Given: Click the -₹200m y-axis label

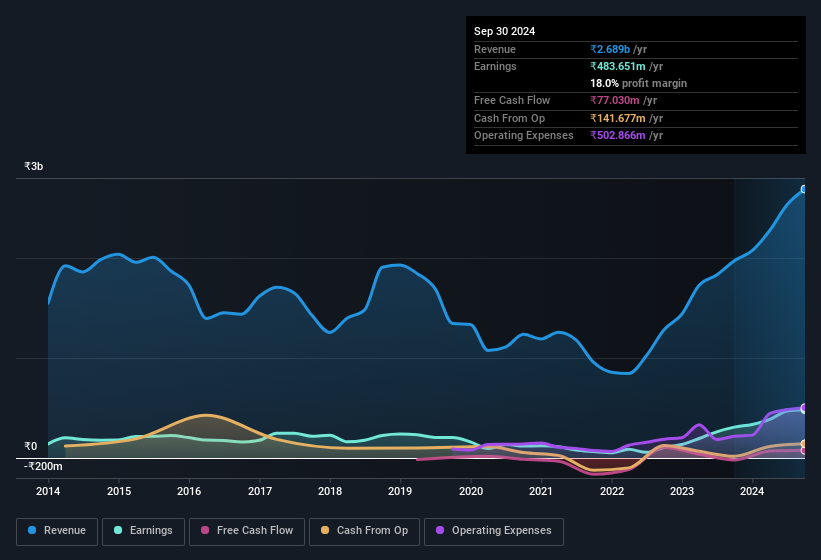Looking at the screenshot, I should (43, 466).
